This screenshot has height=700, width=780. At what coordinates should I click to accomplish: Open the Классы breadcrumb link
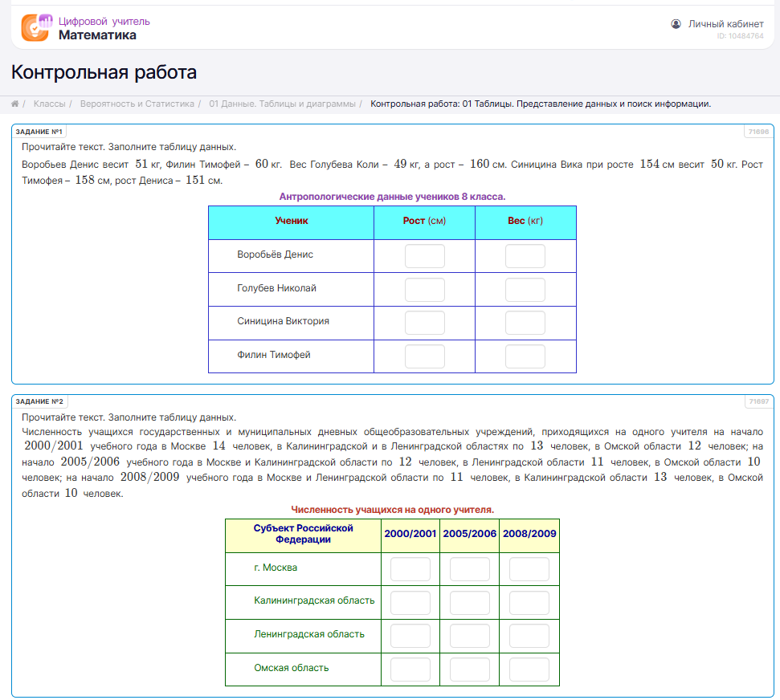[49, 104]
